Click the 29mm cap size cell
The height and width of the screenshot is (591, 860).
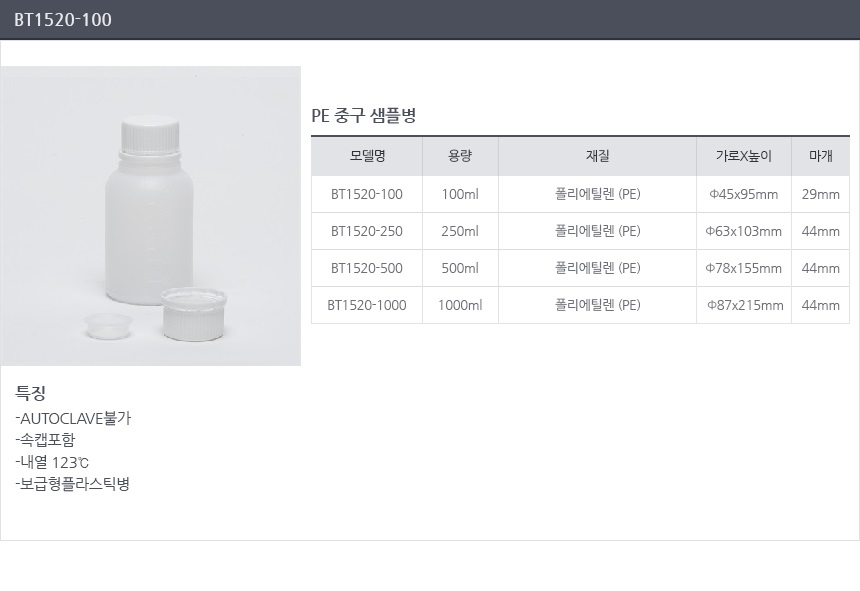pos(820,194)
